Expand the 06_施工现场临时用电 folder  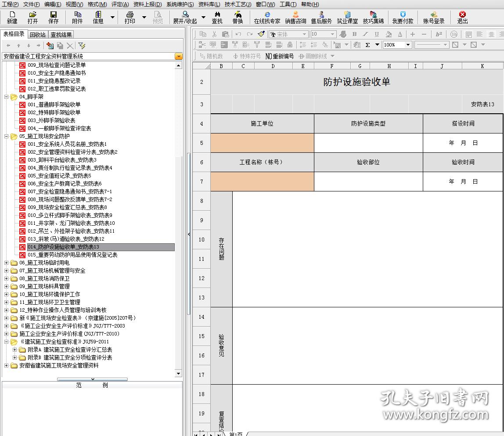(7, 263)
